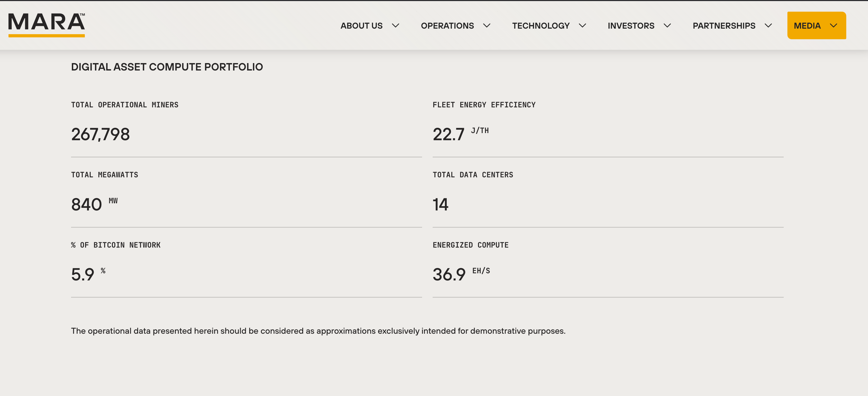868x396 pixels.
Task: Click the 36.9 energized compute value
Action: [x=449, y=274]
